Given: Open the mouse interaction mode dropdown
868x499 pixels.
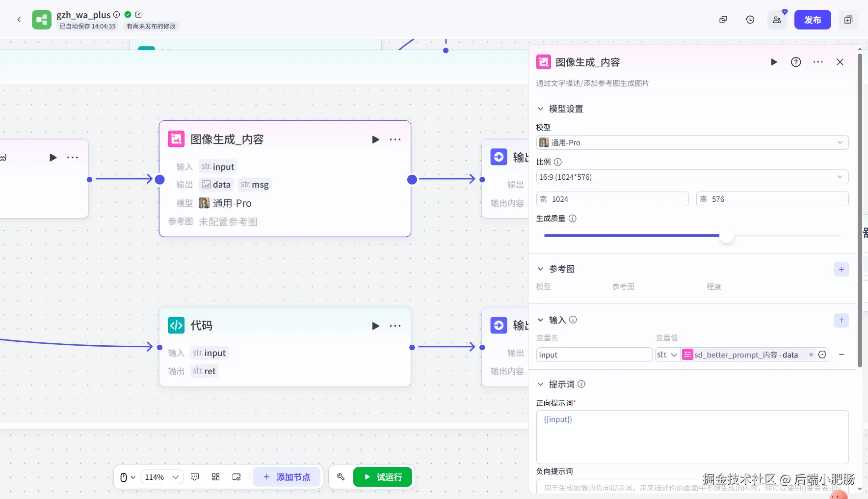Looking at the screenshot, I should pos(128,477).
